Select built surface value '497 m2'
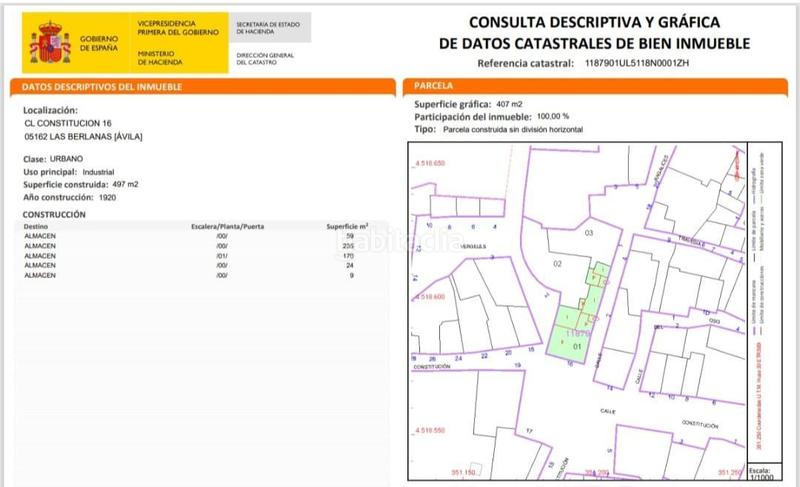This screenshot has width=800, height=487. 126,185
